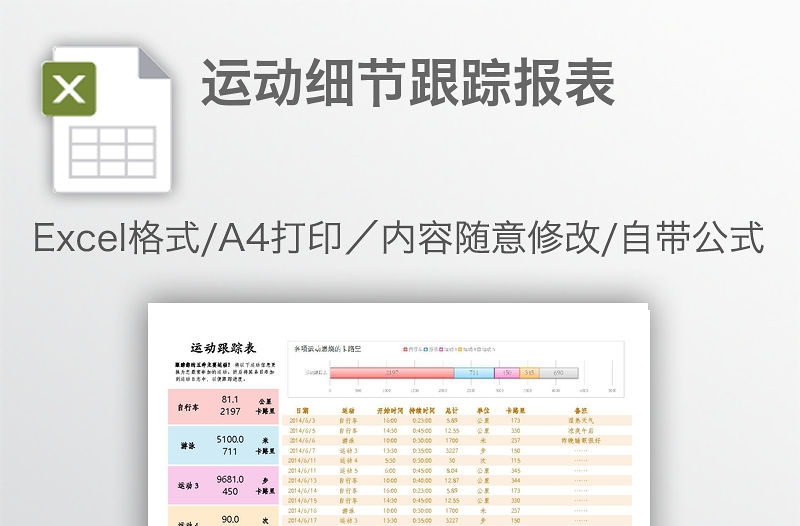The image size is (800, 526).
Task: Click the 115 calories cell
Action: click(x=515, y=460)
